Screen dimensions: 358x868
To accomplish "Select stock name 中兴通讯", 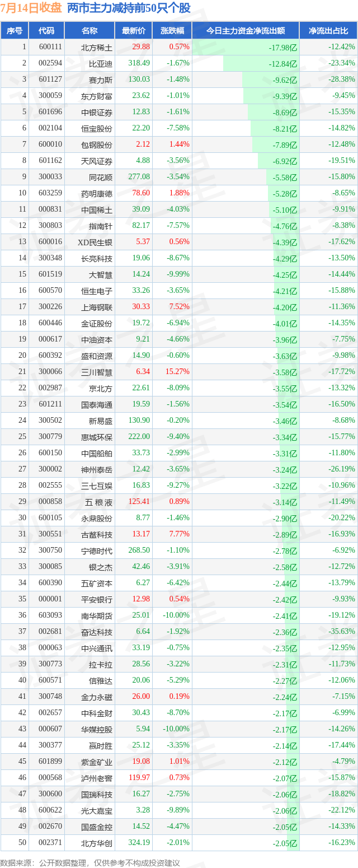I will tap(97, 648).
